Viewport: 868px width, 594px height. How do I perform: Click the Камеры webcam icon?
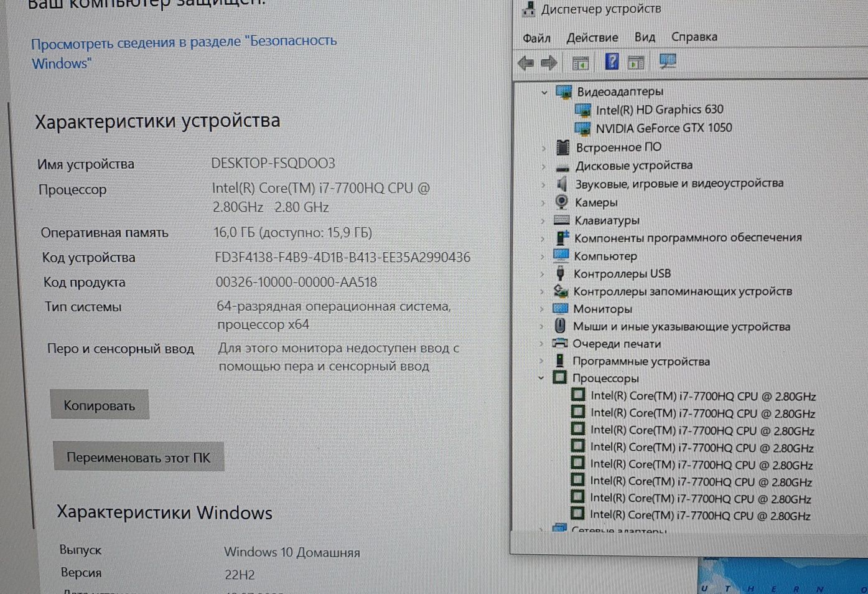point(562,202)
